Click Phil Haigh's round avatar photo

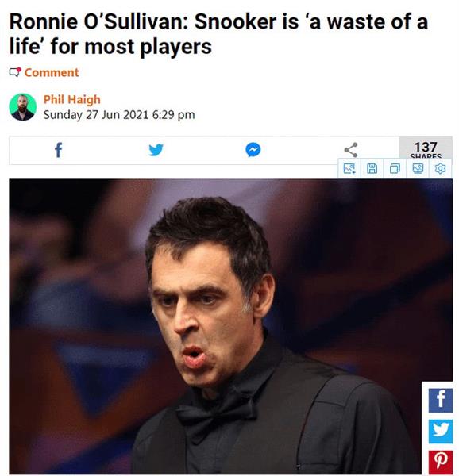point(23,107)
